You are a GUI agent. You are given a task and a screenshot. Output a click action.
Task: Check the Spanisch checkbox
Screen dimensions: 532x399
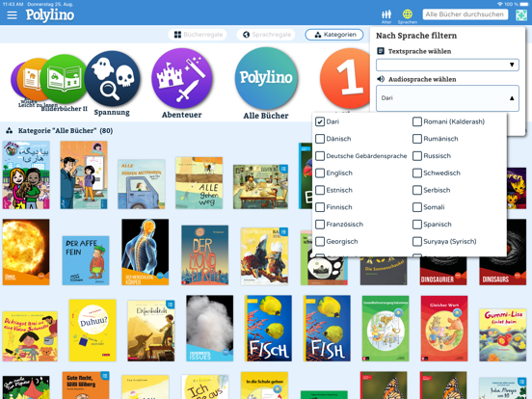point(417,225)
